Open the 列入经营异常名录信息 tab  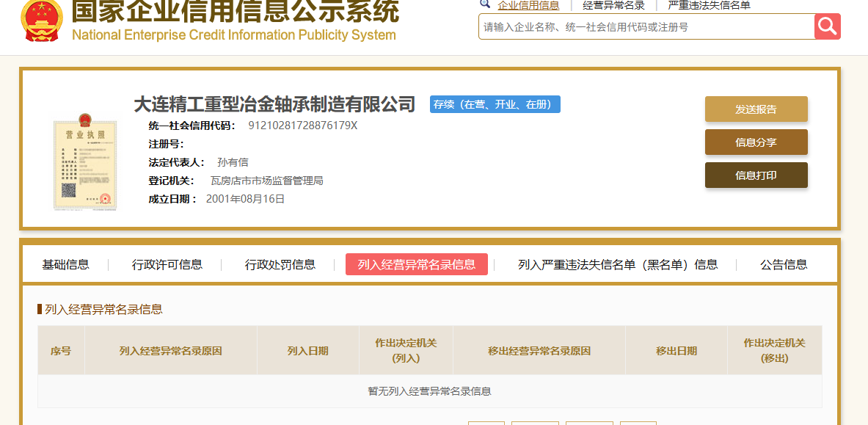(416, 264)
